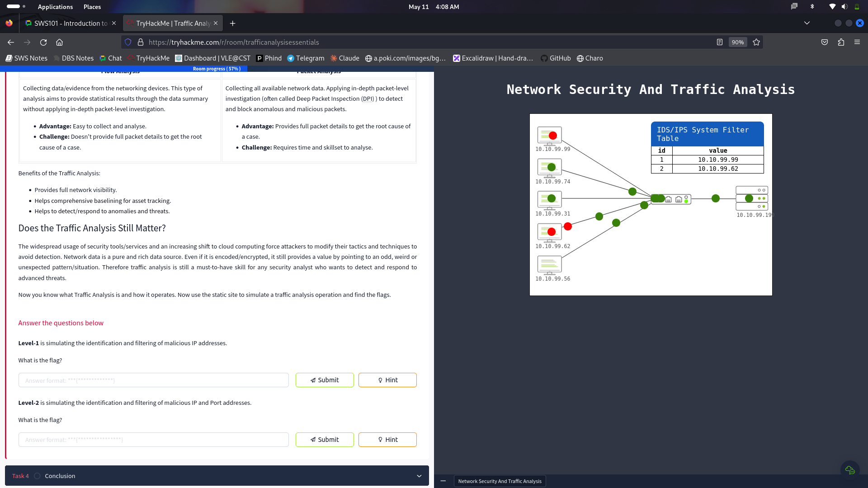868x488 pixels.
Task: Click computer icon 10.10.99.62
Action: [549, 233]
